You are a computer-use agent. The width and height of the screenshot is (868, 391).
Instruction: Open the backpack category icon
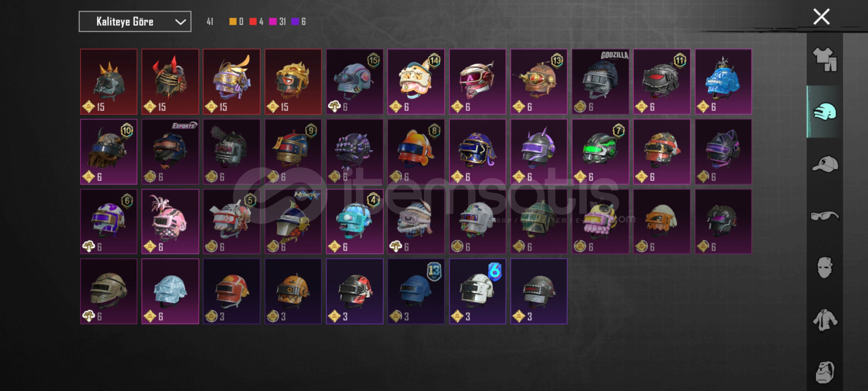click(x=825, y=372)
